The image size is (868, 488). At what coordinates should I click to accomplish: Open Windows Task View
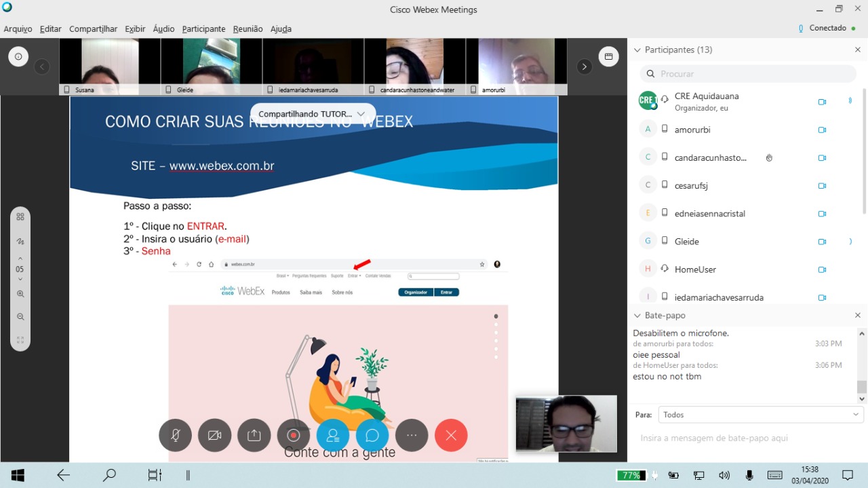pos(155,475)
